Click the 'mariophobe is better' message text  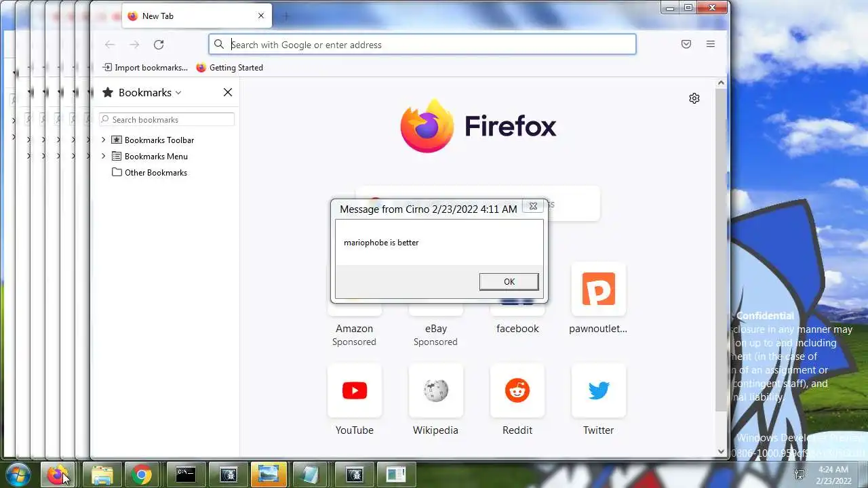[x=381, y=243]
